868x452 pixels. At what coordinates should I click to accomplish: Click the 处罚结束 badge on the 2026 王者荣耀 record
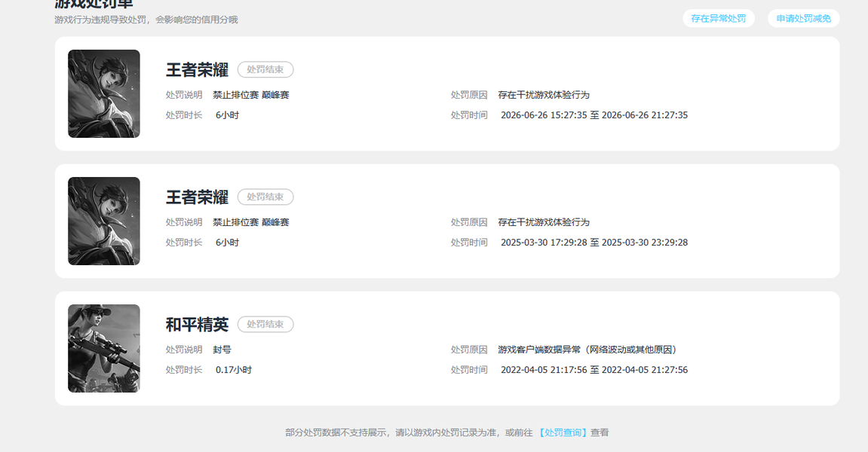coord(265,70)
